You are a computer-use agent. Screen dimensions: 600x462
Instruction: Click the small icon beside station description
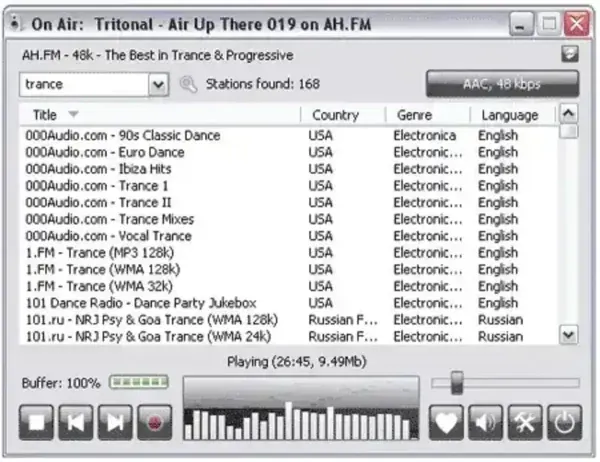[570, 54]
